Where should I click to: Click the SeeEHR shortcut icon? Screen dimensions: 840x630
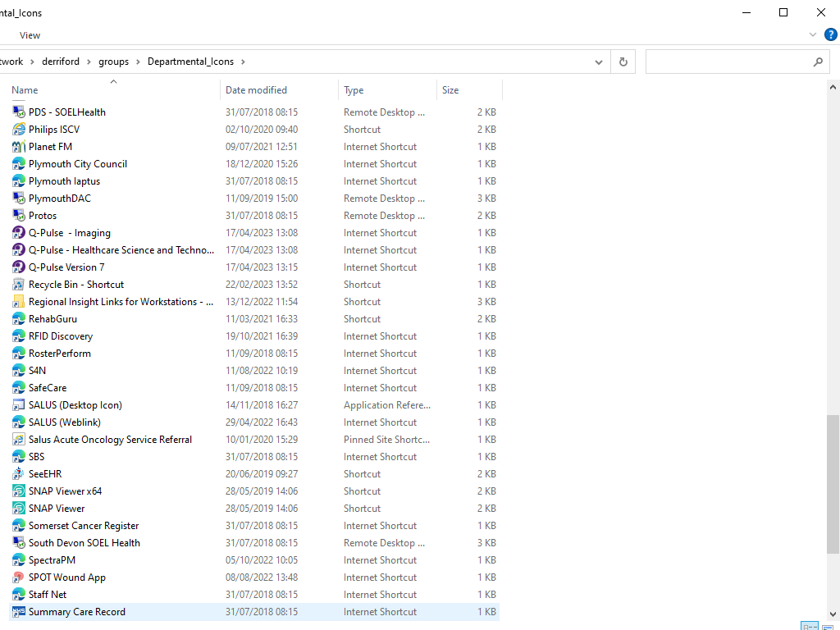click(x=19, y=473)
